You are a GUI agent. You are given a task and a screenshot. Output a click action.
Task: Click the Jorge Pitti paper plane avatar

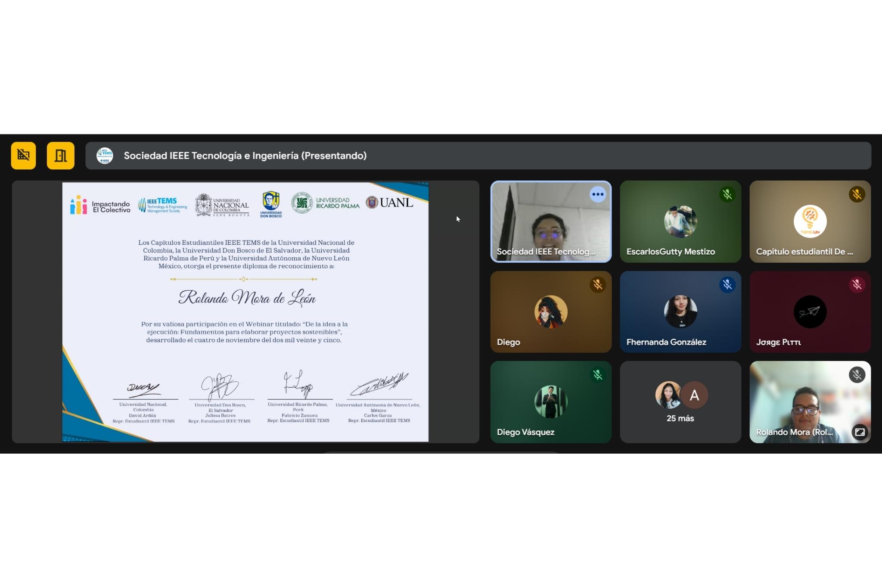pos(810,311)
